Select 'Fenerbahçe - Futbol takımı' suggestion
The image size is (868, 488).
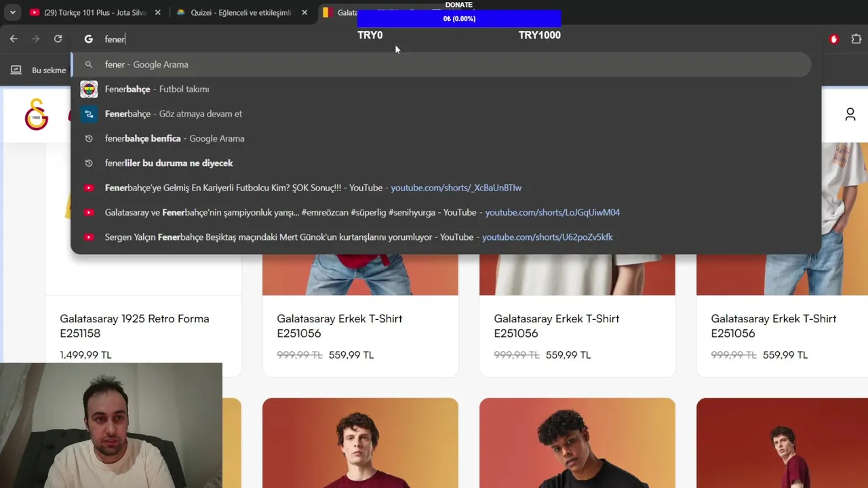tap(441, 89)
